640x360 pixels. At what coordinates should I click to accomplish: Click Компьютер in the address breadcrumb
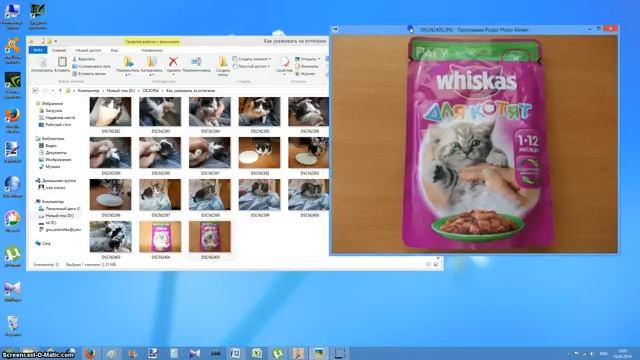point(88,91)
